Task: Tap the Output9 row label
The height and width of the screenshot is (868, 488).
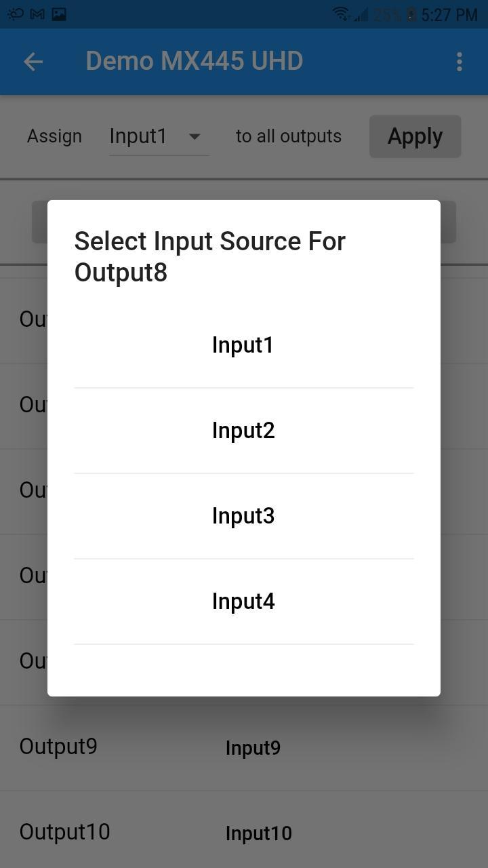Action: pyautogui.click(x=58, y=747)
